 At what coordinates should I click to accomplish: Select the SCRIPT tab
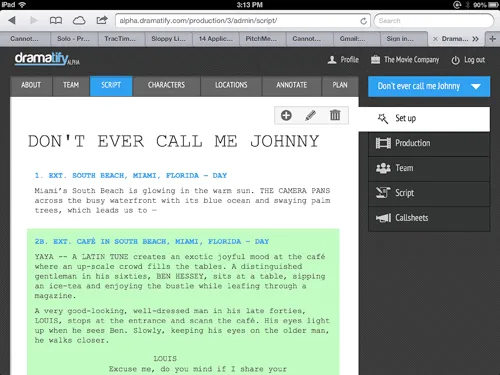[111, 85]
